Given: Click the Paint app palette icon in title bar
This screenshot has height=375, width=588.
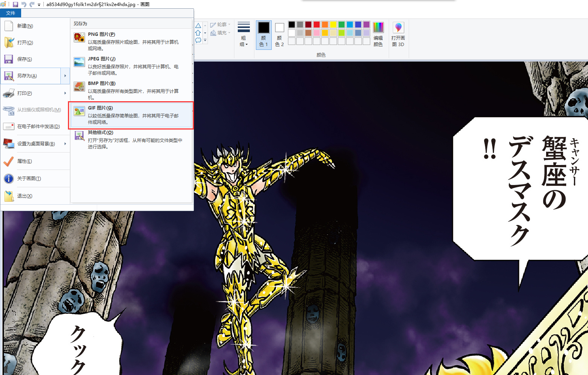Looking at the screenshot, I should (x=3, y=4).
